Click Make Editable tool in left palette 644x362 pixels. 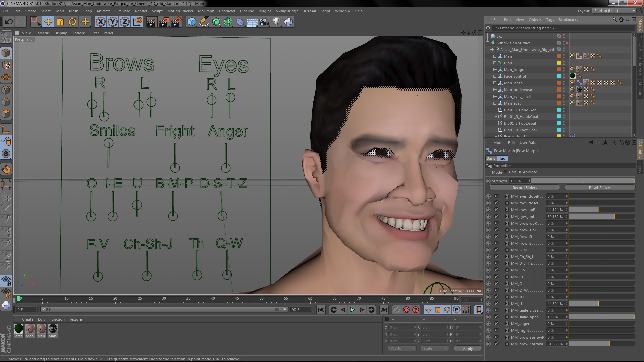[6, 38]
